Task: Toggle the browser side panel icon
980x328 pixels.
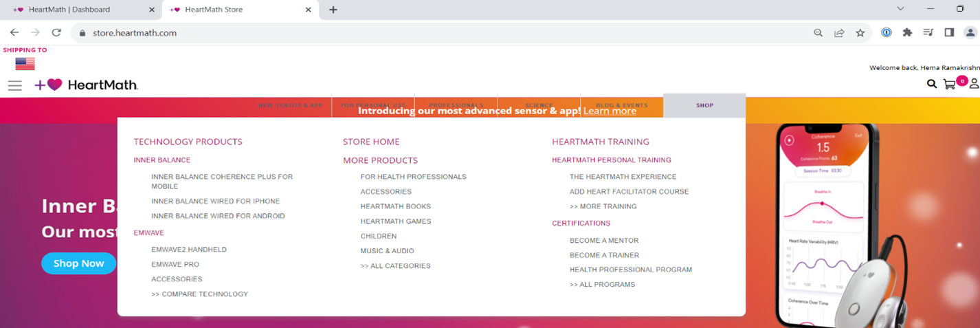Action: coord(949,32)
